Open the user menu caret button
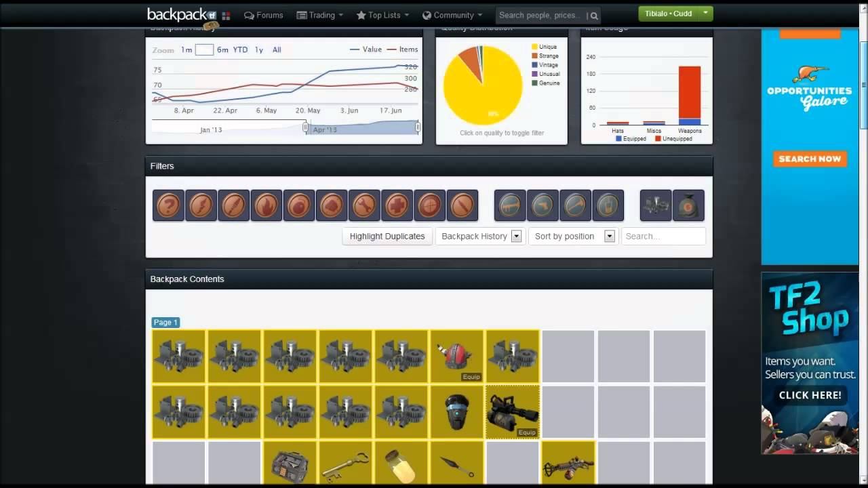Image resolution: width=868 pixels, height=488 pixels. click(706, 14)
